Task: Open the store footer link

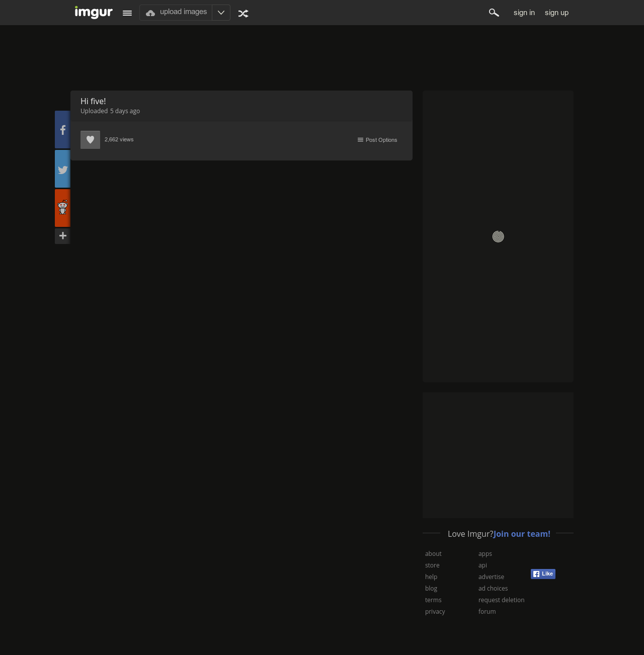Action: pyautogui.click(x=432, y=565)
